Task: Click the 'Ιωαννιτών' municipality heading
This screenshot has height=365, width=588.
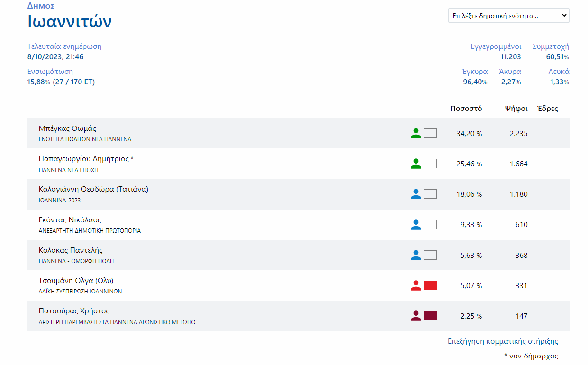Action: (70, 21)
